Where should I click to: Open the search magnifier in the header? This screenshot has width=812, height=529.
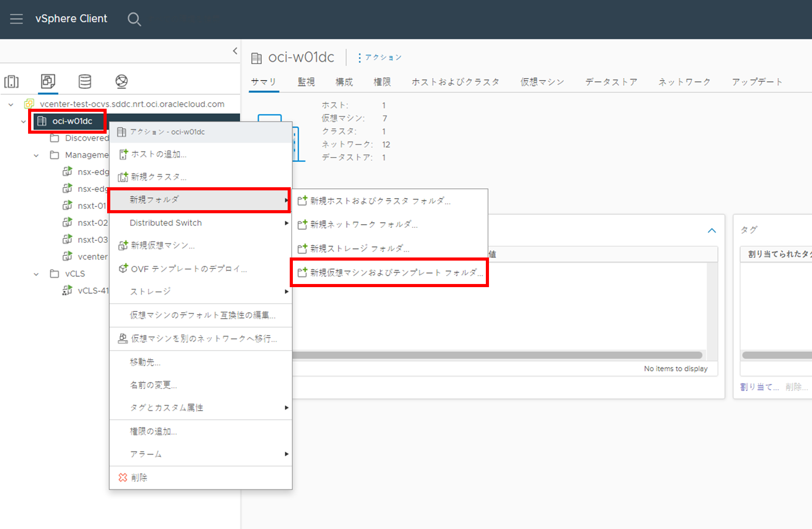click(134, 19)
